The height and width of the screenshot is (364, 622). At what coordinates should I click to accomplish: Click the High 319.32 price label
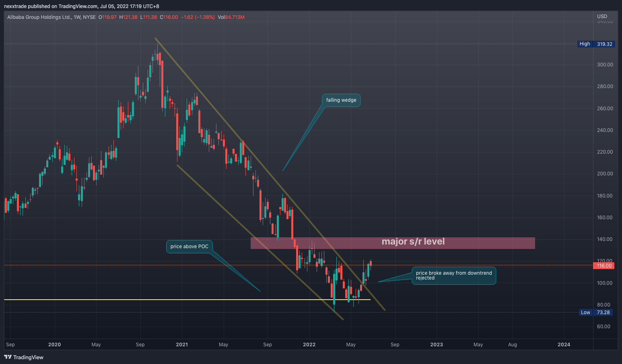[596, 44]
